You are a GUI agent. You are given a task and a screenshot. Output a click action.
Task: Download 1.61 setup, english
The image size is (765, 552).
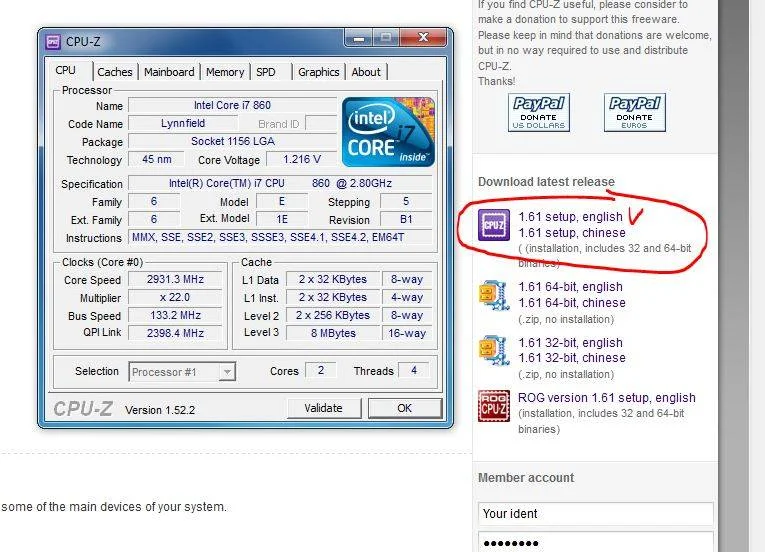click(x=570, y=217)
